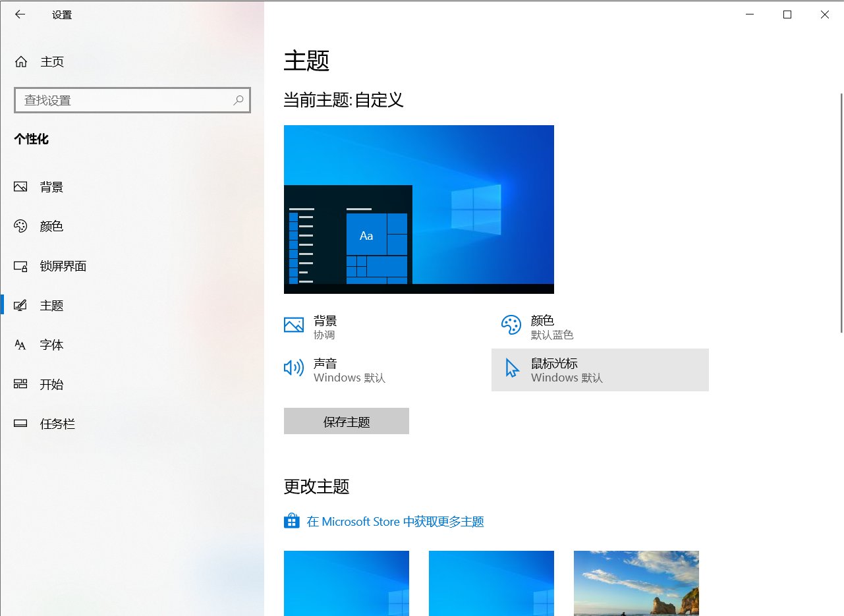Click the back arrow
Viewport: 844px width, 616px height.
(19, 14)
